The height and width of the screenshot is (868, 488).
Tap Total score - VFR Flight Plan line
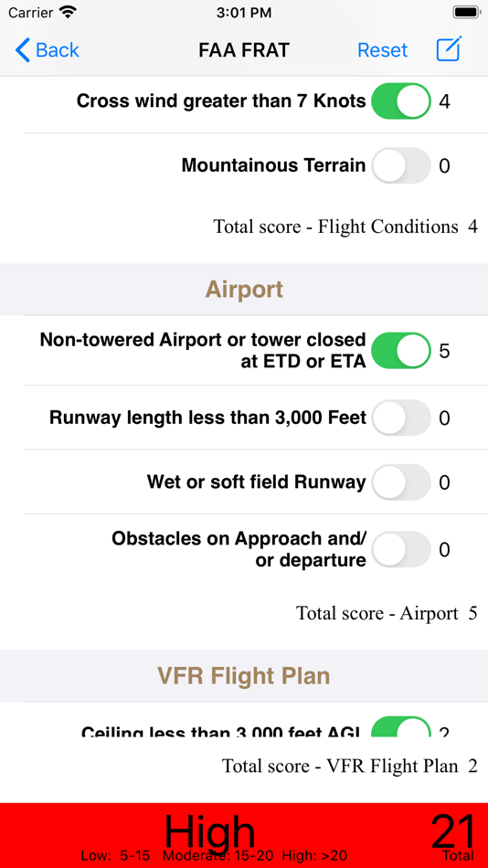coord(349,766)
